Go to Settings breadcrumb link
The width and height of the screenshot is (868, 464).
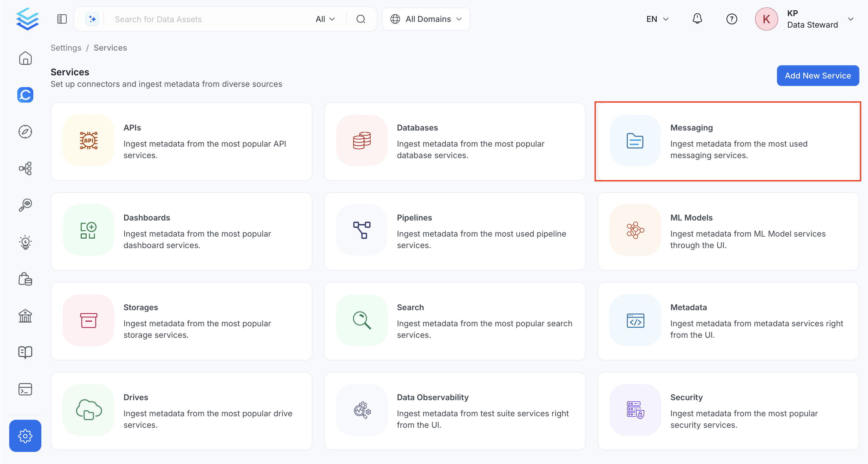66,47
